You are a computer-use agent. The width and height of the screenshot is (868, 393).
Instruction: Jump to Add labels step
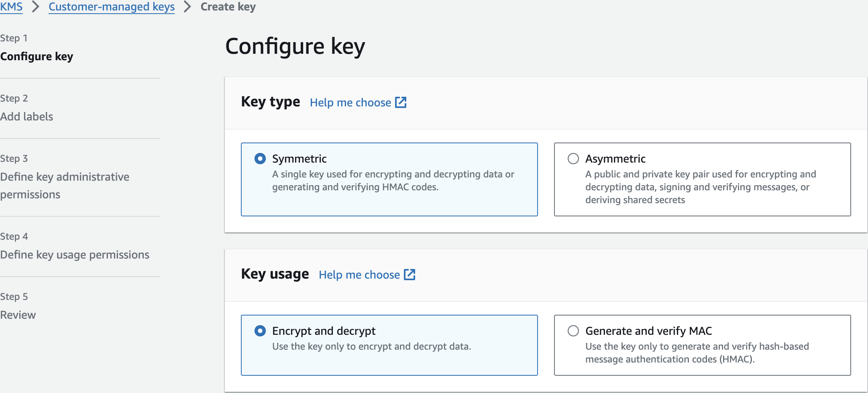click(26, 116)
